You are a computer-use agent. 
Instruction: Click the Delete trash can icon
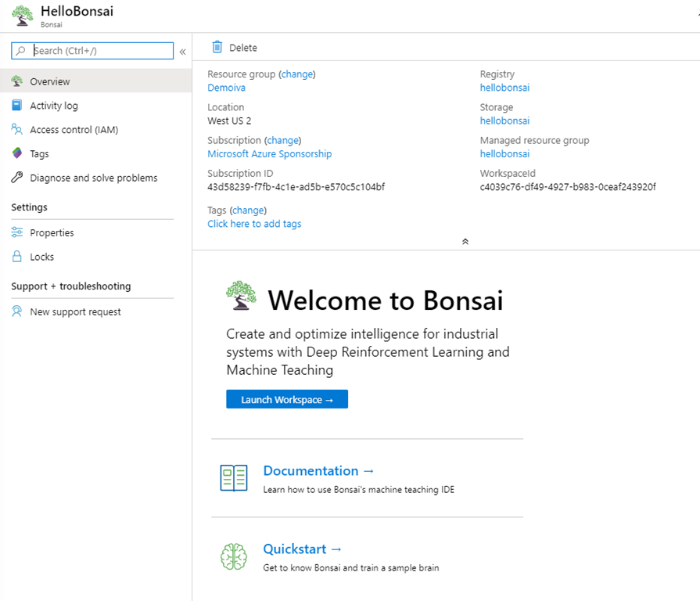[217, 48]
